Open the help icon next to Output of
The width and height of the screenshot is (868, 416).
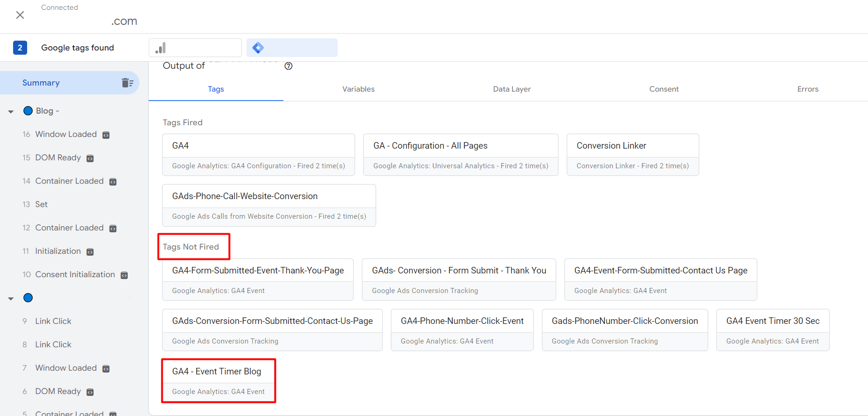(x=289, y=66)
